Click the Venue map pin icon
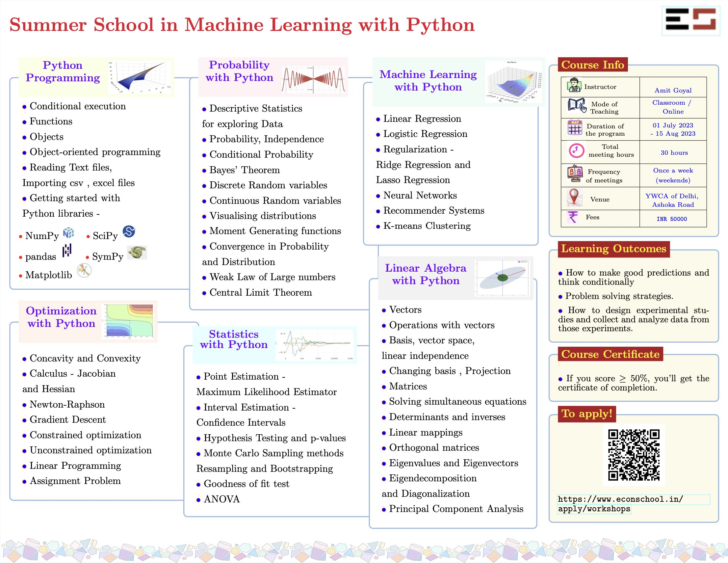This screenshot has height=563, width=728. [x=574, y=197]
